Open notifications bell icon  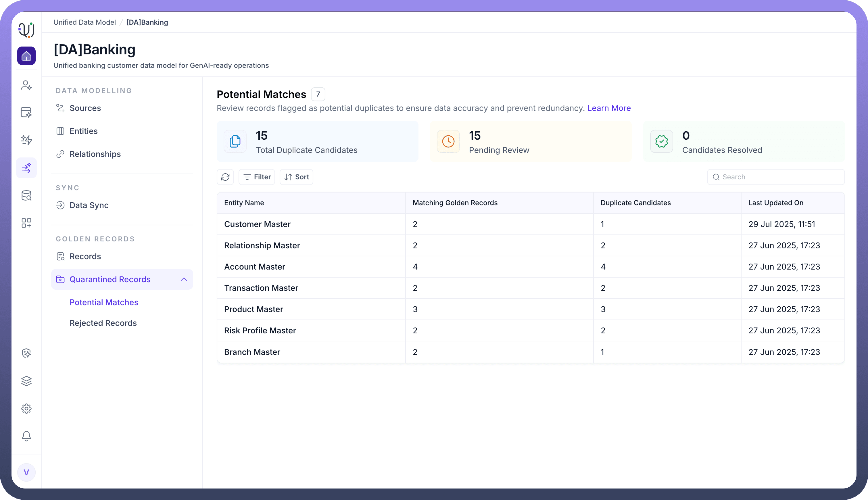click(x=26, y=436)
